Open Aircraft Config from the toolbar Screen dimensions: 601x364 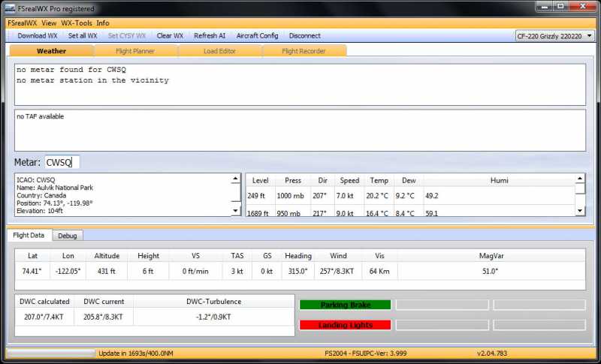click(x=257, y=35)
